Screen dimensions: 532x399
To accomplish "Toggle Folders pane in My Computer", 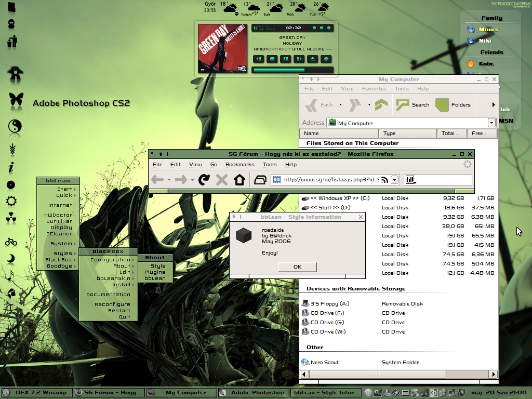I will pos(453,104).
